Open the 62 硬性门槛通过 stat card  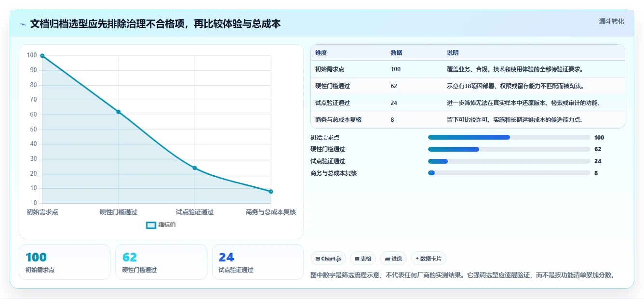pos(161,262)
